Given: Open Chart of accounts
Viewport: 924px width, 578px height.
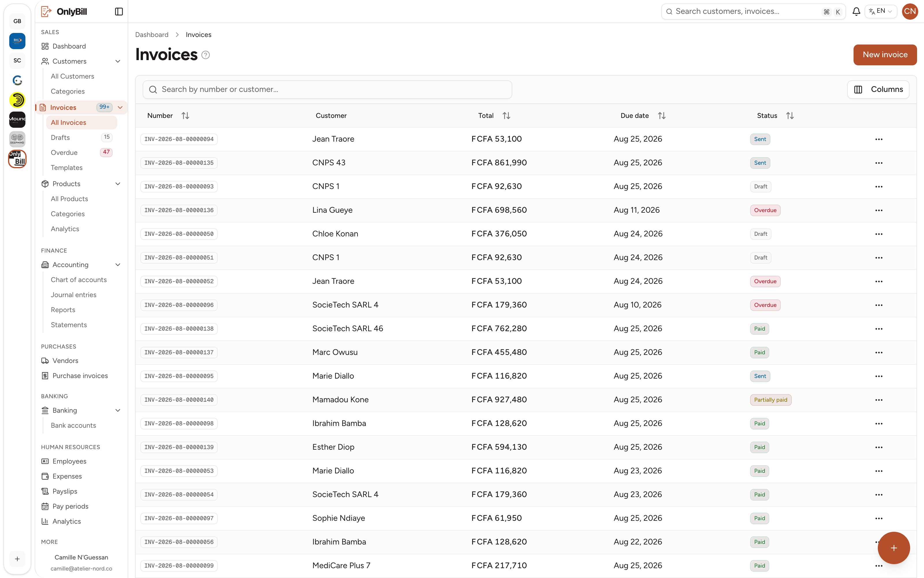Looking at the screenshot, I should point(78,280).
